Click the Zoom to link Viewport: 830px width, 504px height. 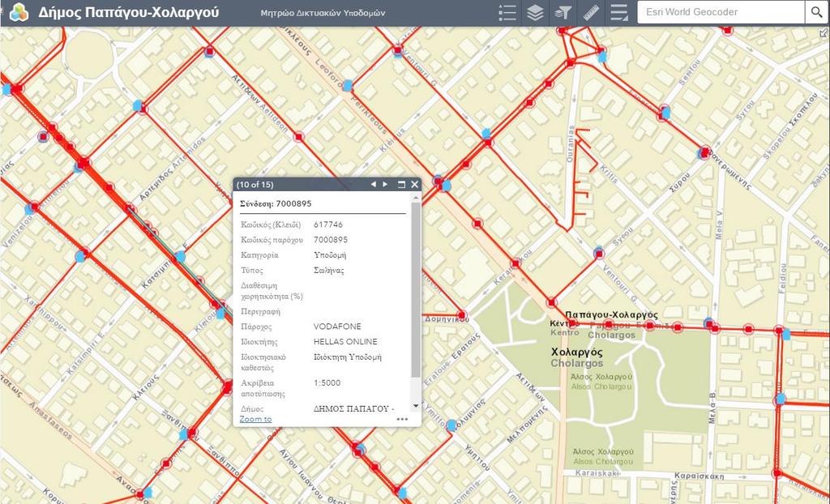pos(255,419)
